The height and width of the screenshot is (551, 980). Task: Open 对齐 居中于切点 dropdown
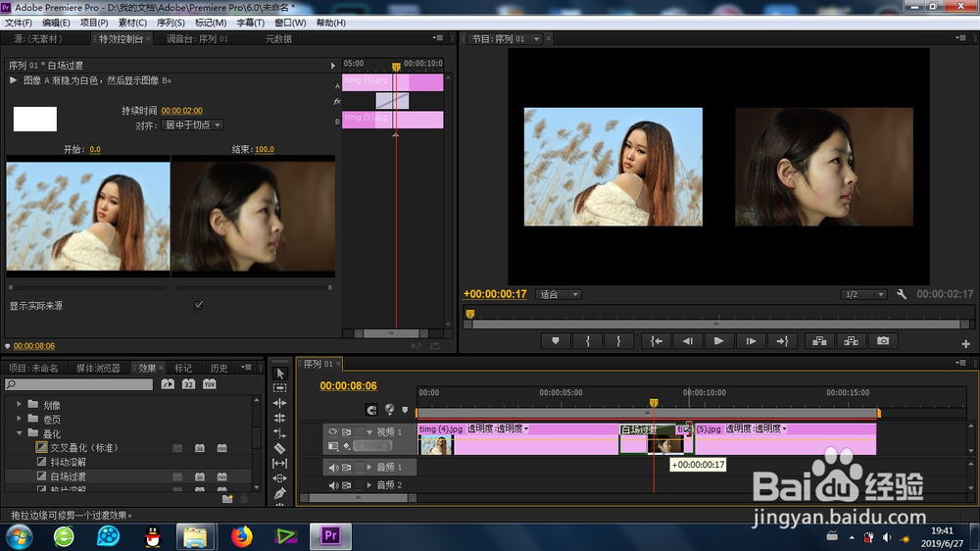pyautogui.click(x=192, y=125)
